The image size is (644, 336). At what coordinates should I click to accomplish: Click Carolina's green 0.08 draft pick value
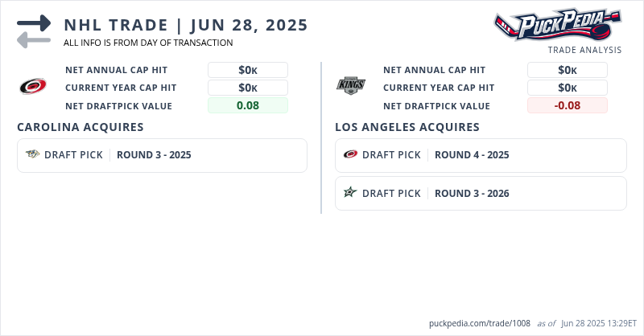click(248, 105)
